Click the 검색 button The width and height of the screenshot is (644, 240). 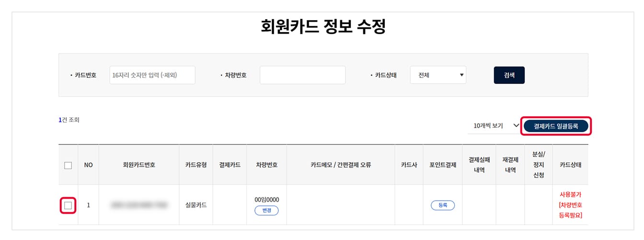[509, 75]
